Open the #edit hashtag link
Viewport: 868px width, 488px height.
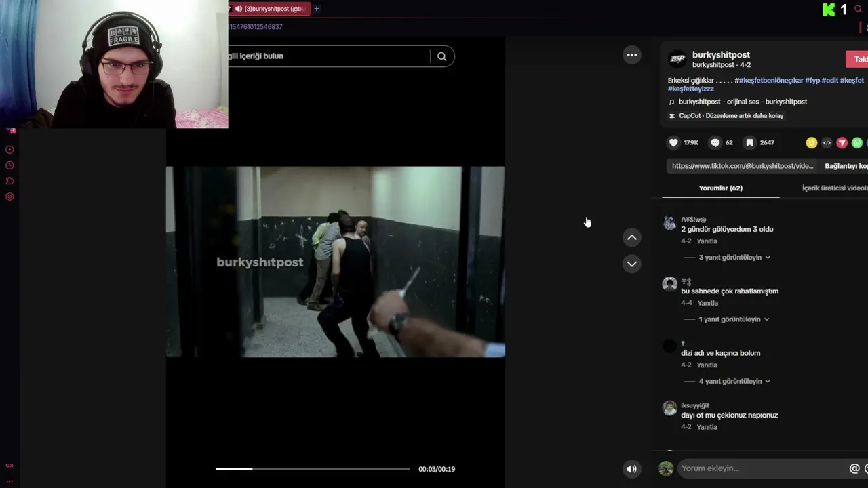[829, 81]
